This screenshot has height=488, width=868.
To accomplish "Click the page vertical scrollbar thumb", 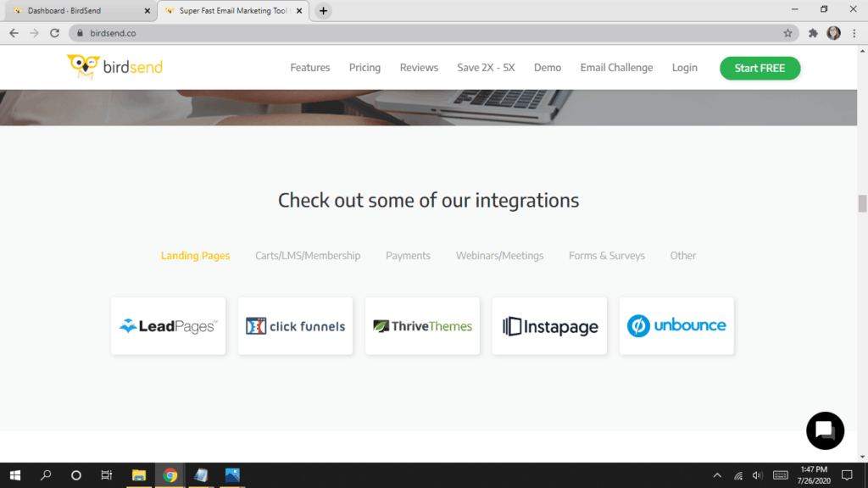I will coord(862,203).
